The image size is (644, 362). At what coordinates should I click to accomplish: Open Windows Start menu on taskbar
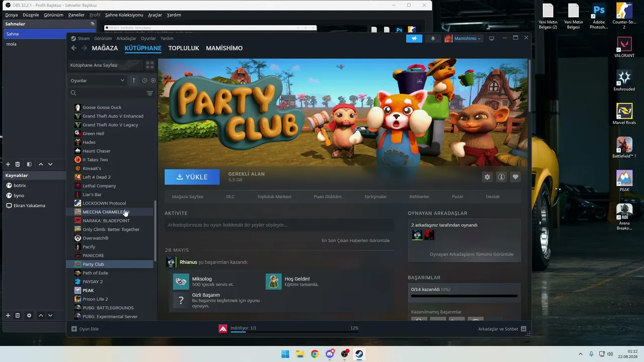click(285, 354)
